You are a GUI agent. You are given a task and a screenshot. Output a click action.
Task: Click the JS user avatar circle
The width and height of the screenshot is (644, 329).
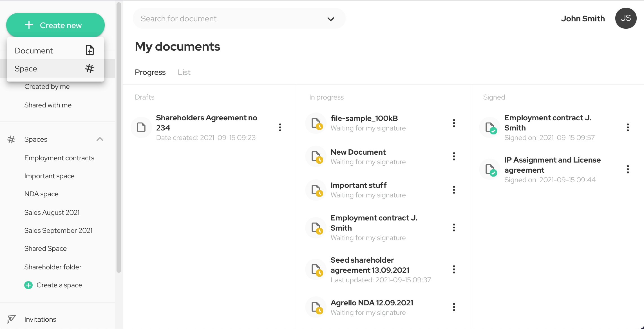tap(626, 18)
